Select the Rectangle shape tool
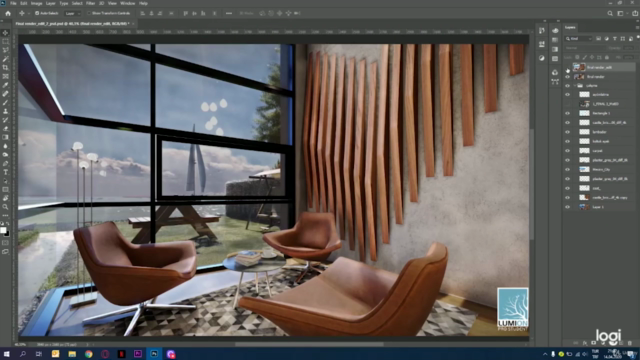 coord(5,189)
